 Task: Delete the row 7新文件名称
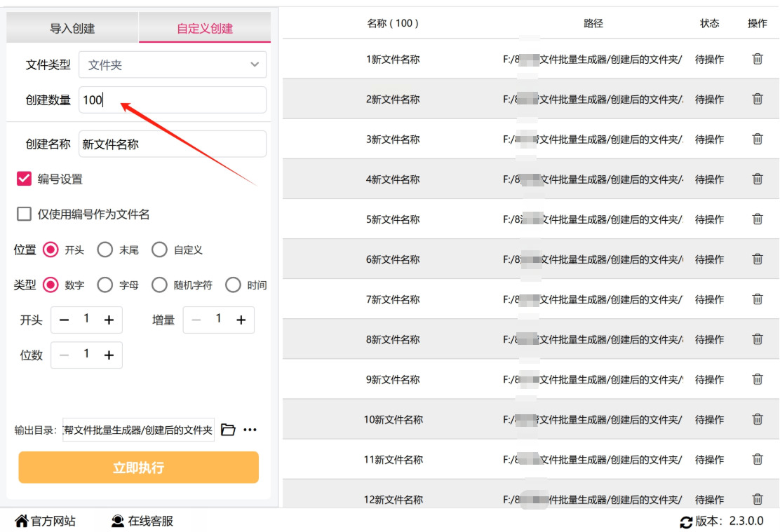[757, 299]
